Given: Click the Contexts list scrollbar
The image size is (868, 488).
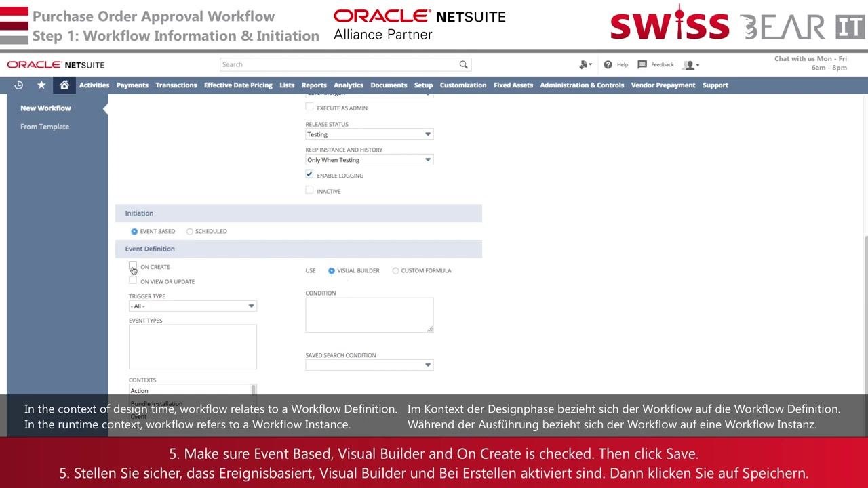Looking at the screenshot, I should click(254, 390).
